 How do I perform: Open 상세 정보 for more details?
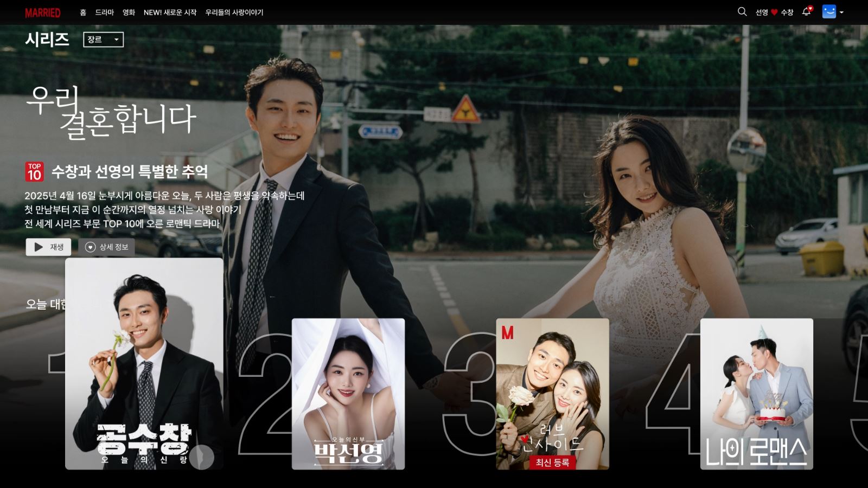pos(106,247)
